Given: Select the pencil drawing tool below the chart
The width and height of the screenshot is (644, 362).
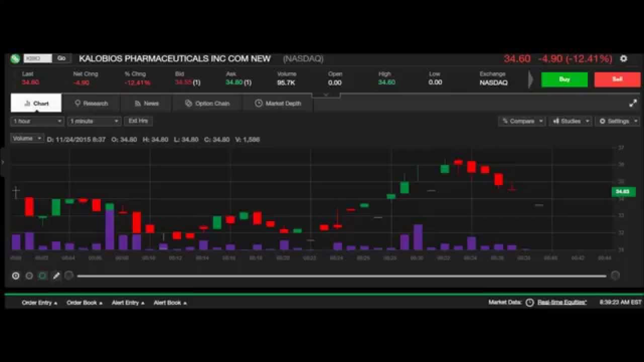Looking at the screenshot, I should coord(56,276).
